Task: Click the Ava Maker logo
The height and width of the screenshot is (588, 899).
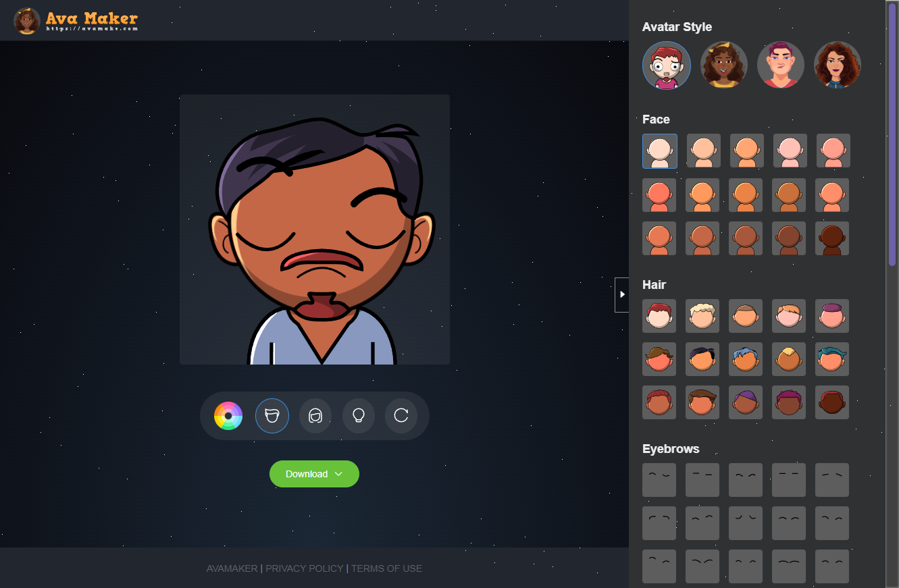Action: [76, 21]
